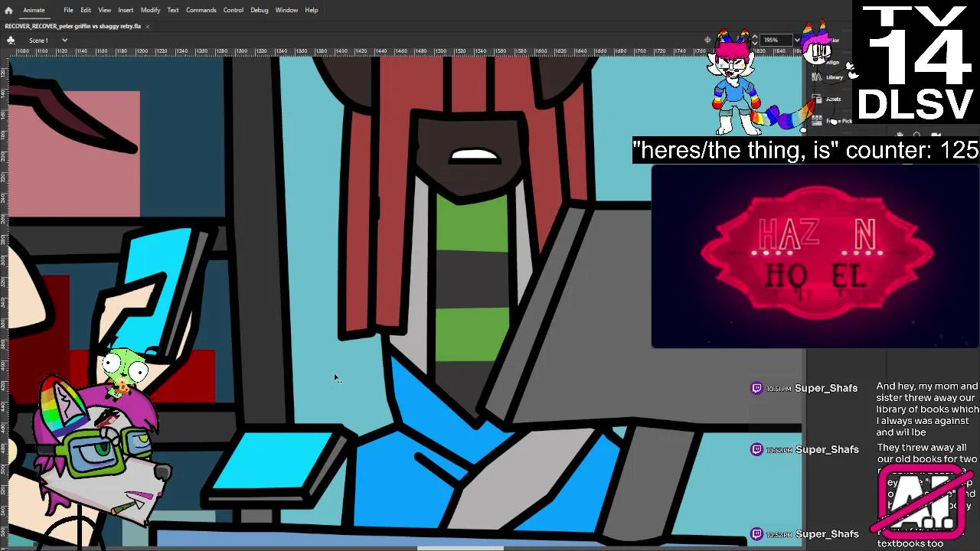Open the View menu

104,10
